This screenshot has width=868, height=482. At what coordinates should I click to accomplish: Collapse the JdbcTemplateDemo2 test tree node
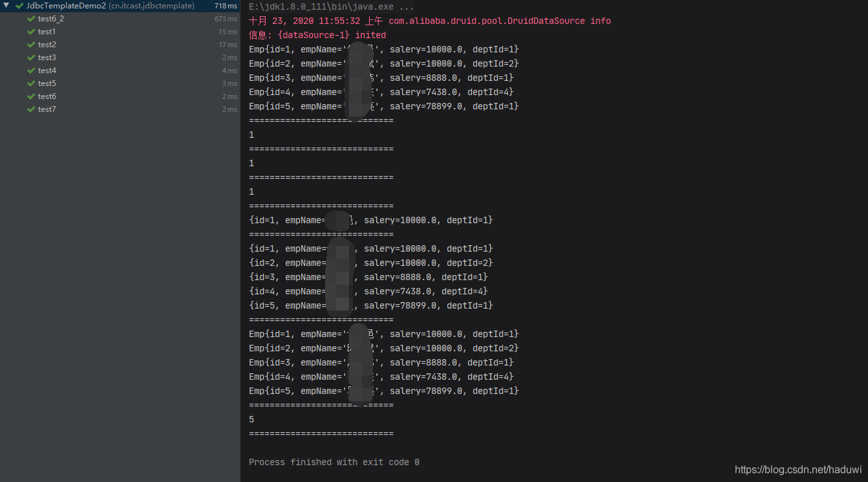6,6
